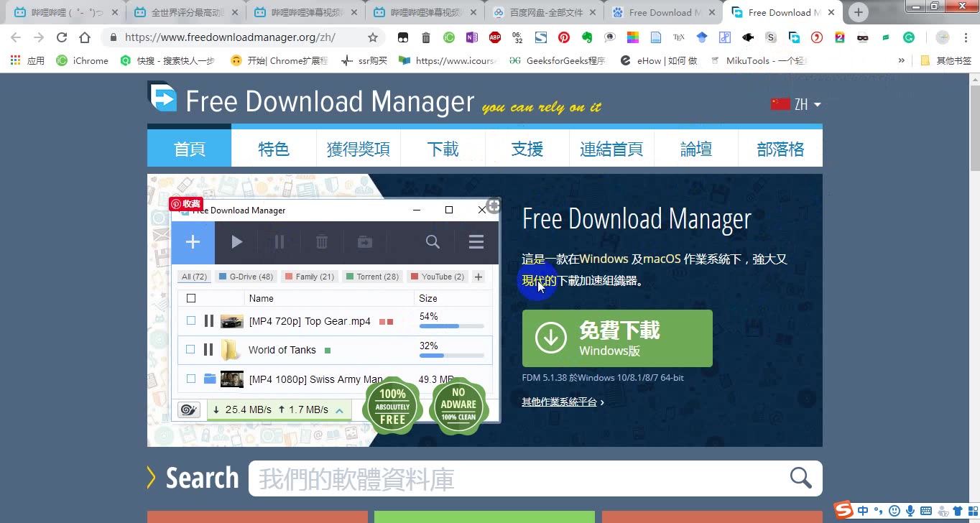Click the magnifier in FDM preview toolbar
Screen dimensions: 980x523
coord(433,242)
